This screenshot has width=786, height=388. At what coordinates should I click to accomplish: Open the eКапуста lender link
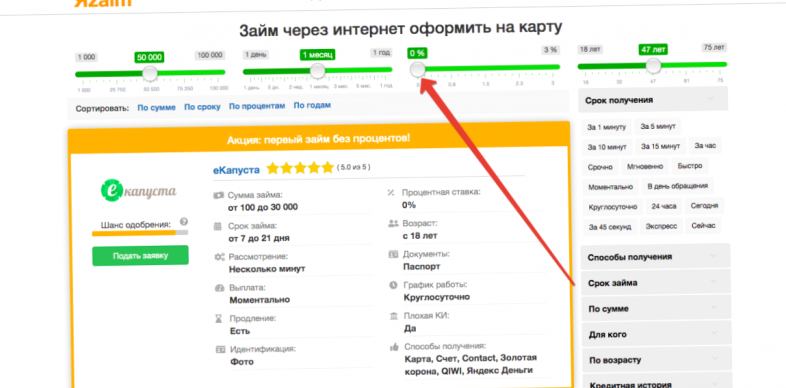pos(236,170)
